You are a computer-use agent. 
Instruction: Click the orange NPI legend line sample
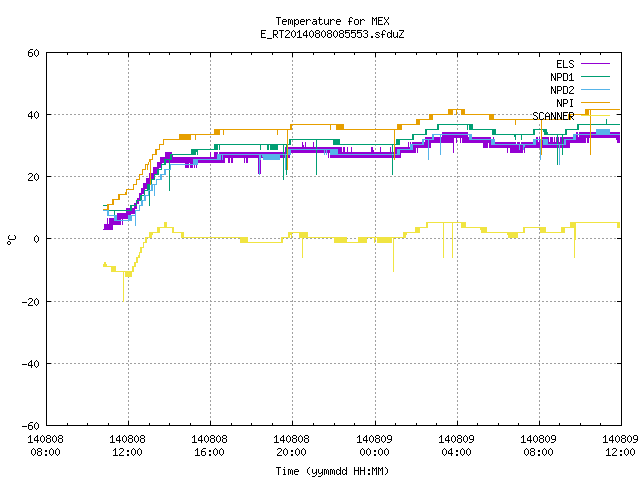[595, 102]
